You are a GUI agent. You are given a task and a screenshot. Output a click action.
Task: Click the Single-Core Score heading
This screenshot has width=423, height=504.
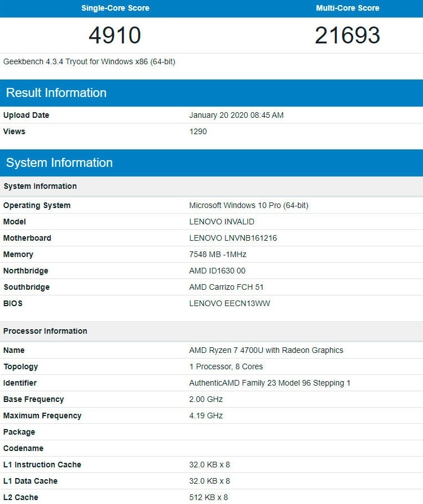tap(115, 8)
